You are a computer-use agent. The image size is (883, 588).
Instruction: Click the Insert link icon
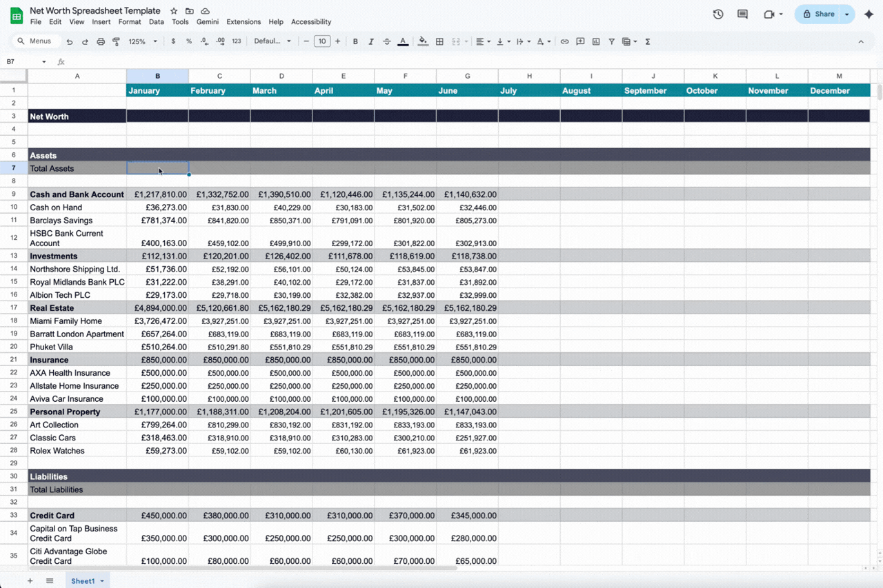tap(564, 41)
